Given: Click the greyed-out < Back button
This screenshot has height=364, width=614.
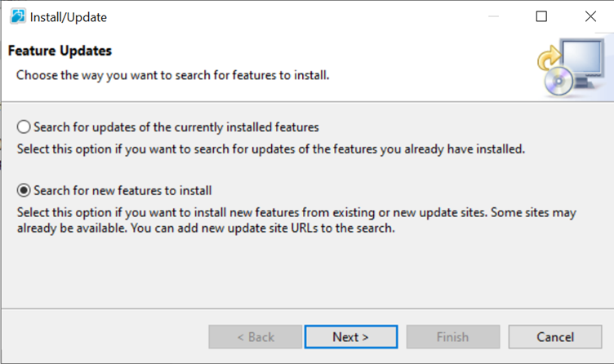Looking at the screenshot, I should pyautogui.click(x=256, y=336).
